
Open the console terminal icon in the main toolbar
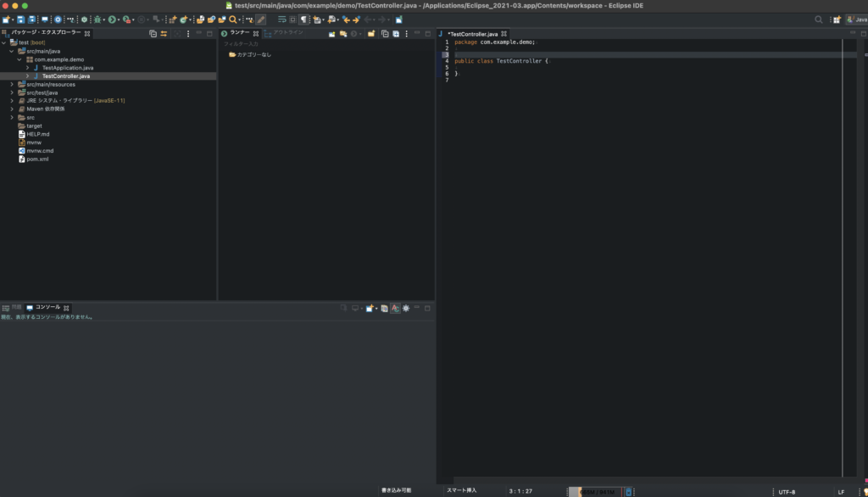[x=45, y=20]
